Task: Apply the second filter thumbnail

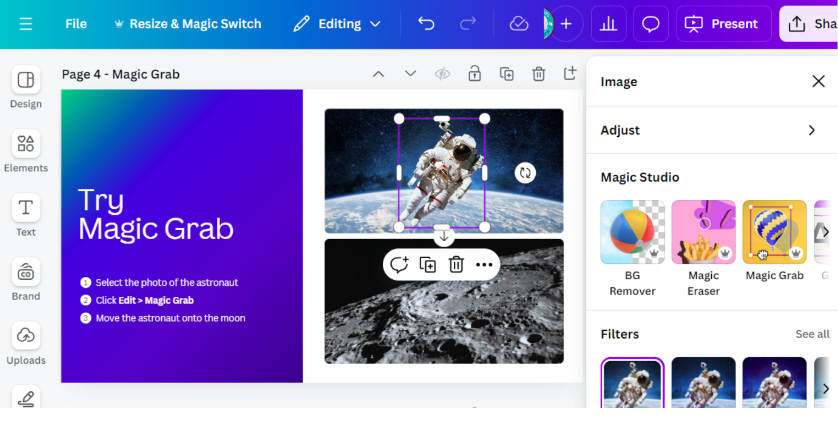Action: 703,384
